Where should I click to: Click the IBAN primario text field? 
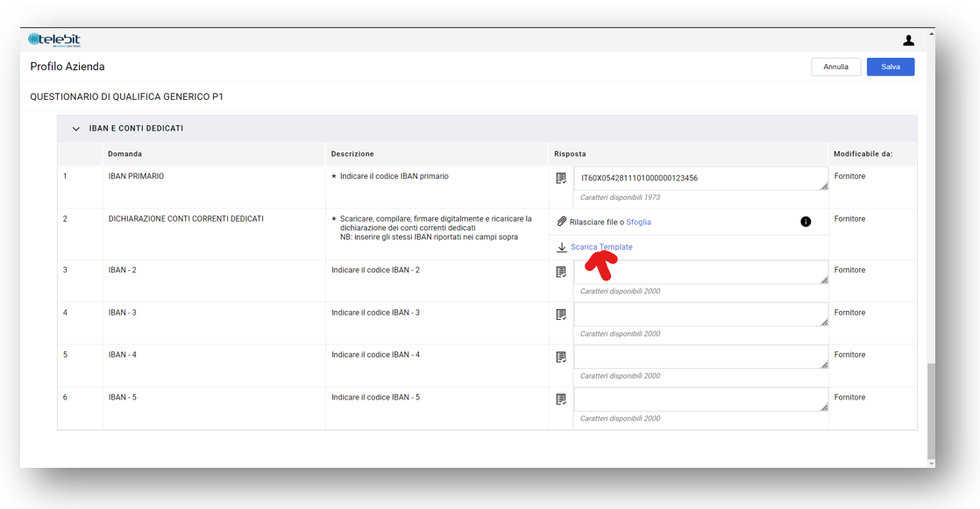(x=699, y=179)
